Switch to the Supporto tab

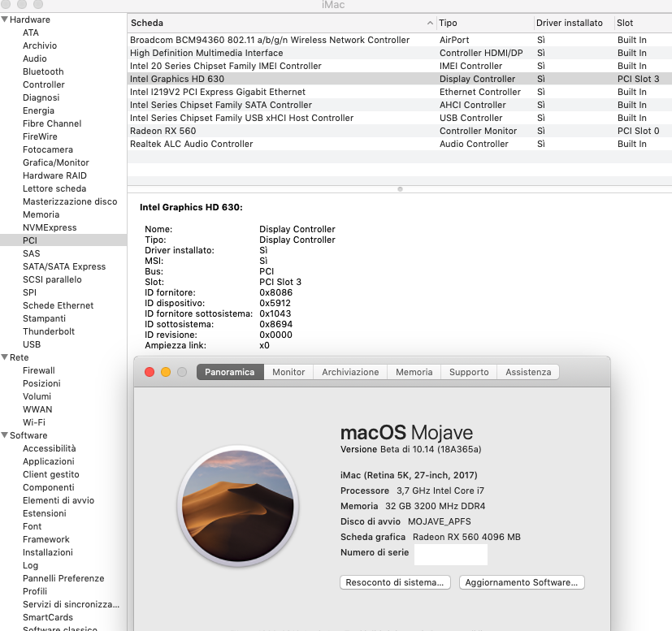pos(469,372)
